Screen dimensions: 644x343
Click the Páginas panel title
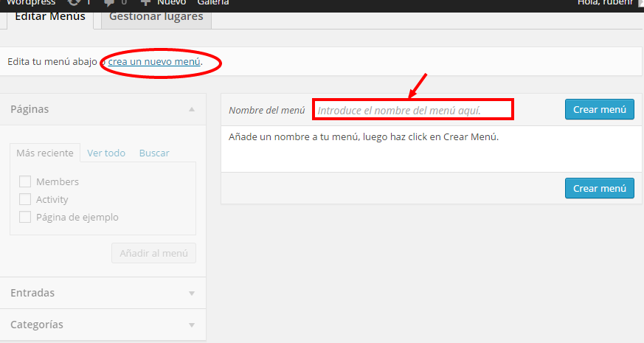[x=30, y=109]
